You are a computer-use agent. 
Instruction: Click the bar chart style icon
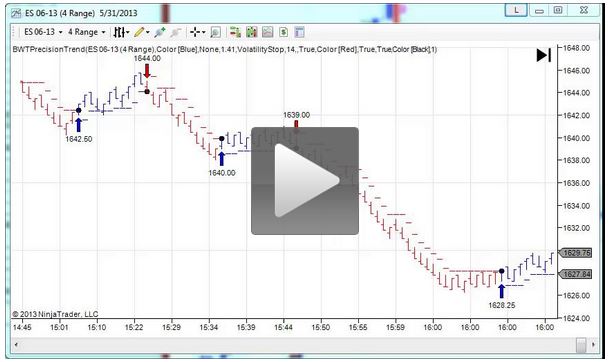118,32
